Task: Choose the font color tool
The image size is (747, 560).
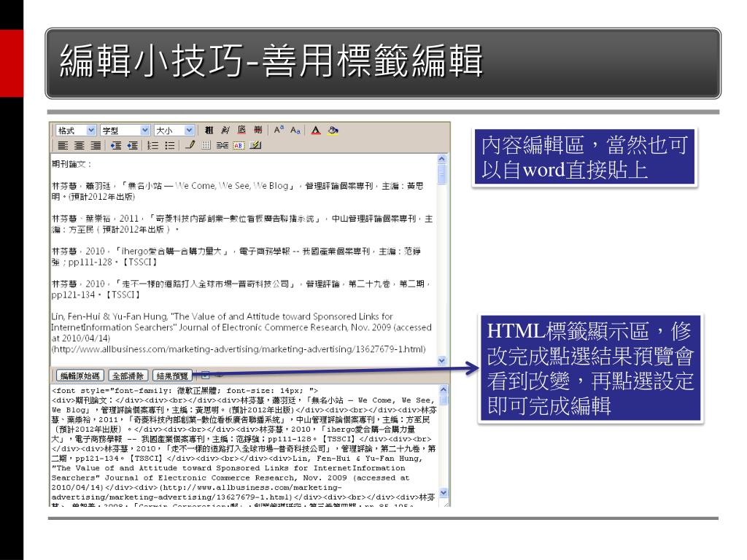Action: (x=316, y=130)
